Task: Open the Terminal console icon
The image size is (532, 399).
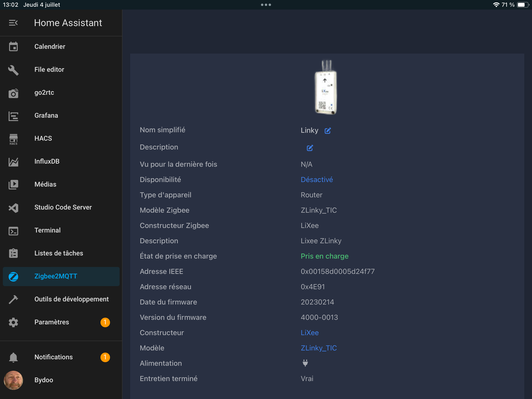Action: 13,231
